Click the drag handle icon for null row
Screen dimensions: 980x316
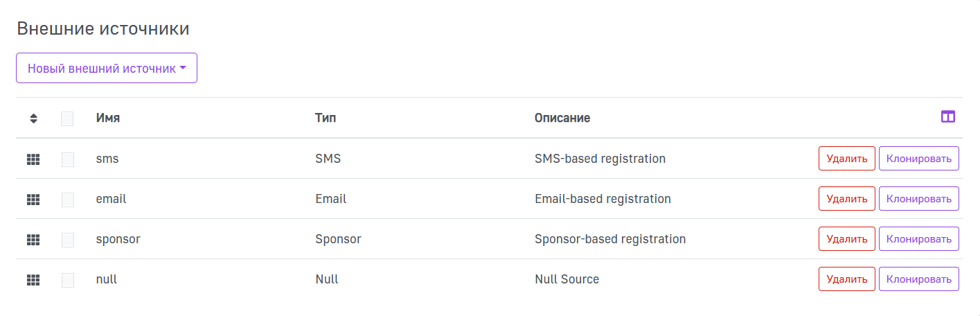pyautogui.click(x=33, y=280)
